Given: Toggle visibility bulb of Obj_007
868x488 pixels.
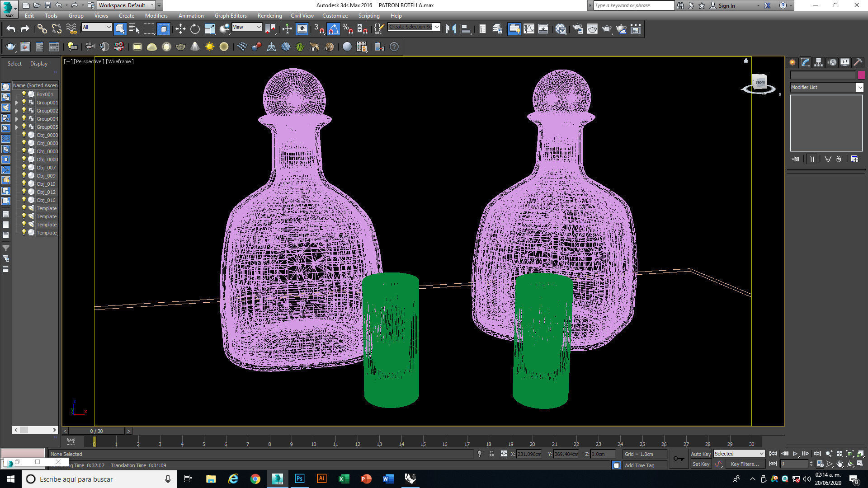Looking at the screenshot, I should (x=24, y=167).
